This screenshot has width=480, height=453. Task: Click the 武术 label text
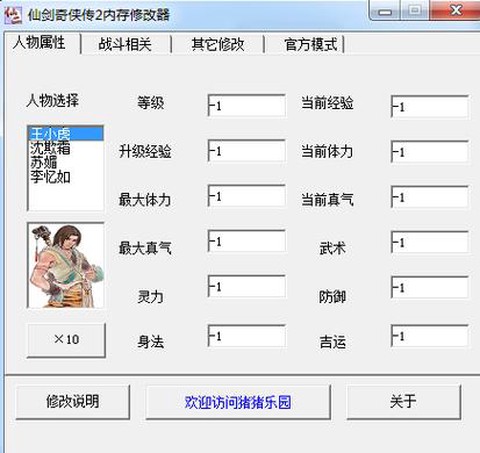click(x=332, y=248)
